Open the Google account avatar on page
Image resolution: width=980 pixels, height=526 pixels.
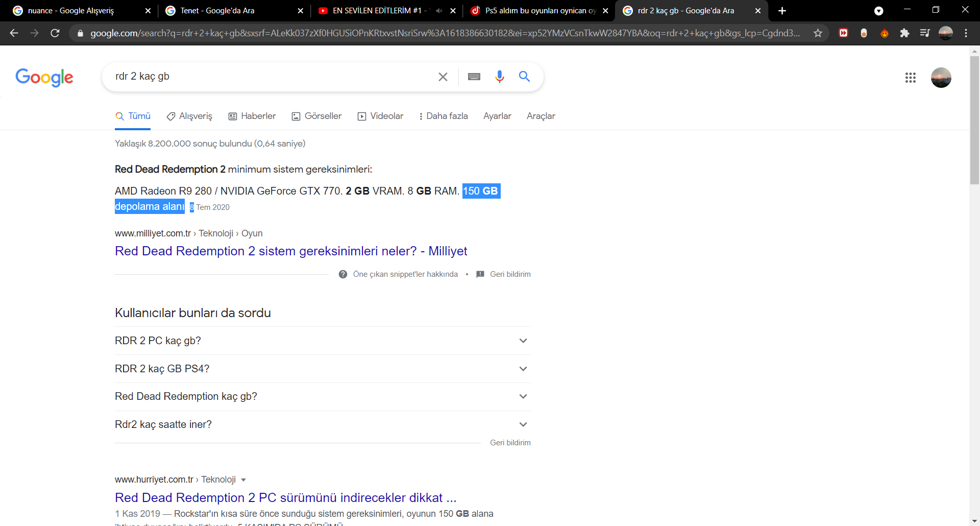pos(941,78)
